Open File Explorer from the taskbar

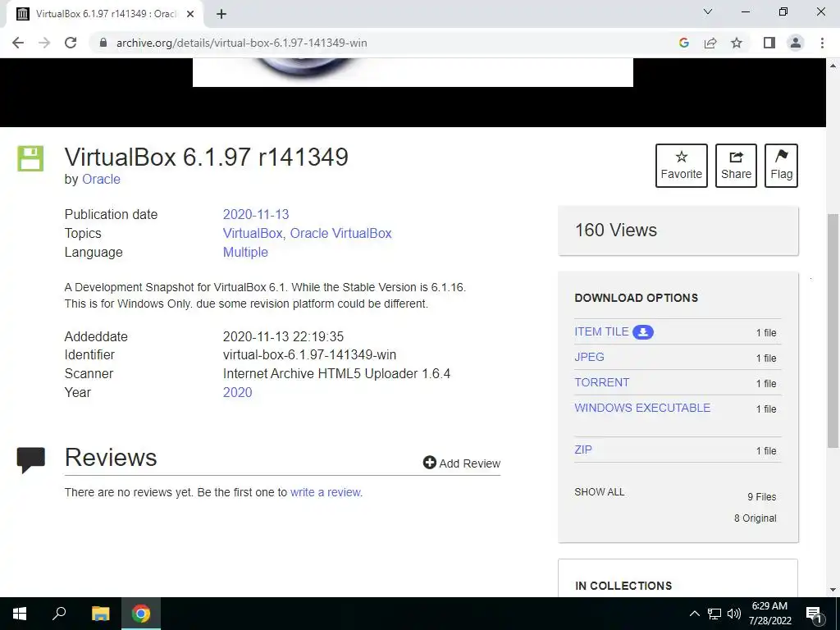[100, 614]
